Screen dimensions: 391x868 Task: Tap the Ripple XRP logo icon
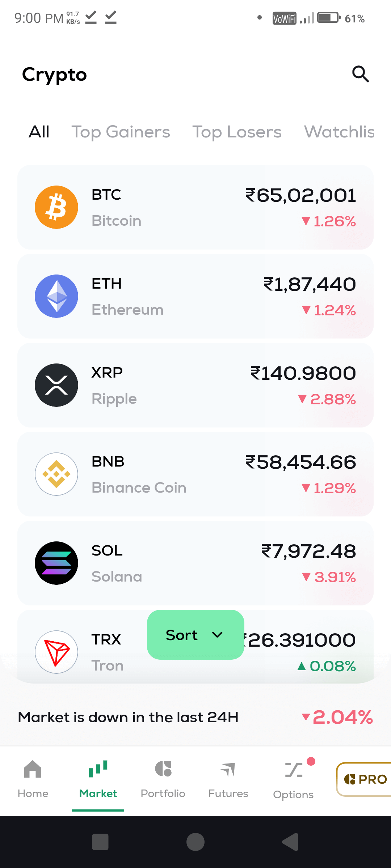[x=56, y=385]
